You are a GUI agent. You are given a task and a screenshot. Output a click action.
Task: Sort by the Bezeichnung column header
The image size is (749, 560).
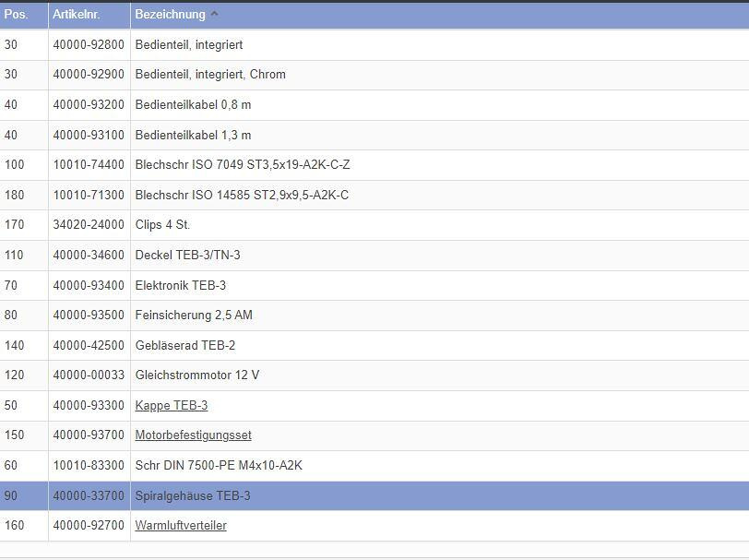(170, 15)
